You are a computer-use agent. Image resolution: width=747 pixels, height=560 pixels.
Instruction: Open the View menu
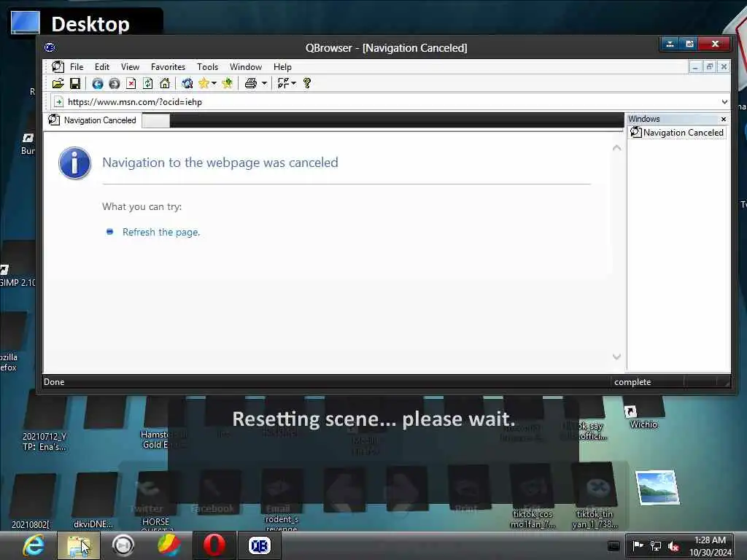[x=130, y=67]
